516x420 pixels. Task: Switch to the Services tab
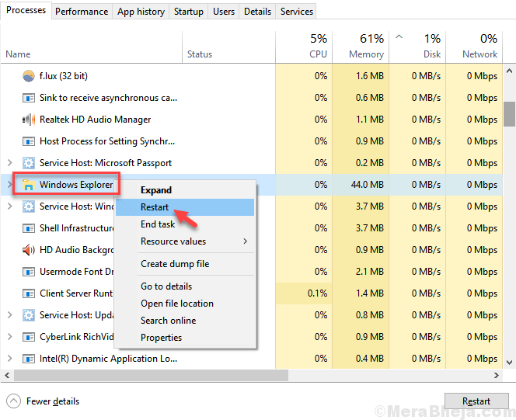point(297,12)
